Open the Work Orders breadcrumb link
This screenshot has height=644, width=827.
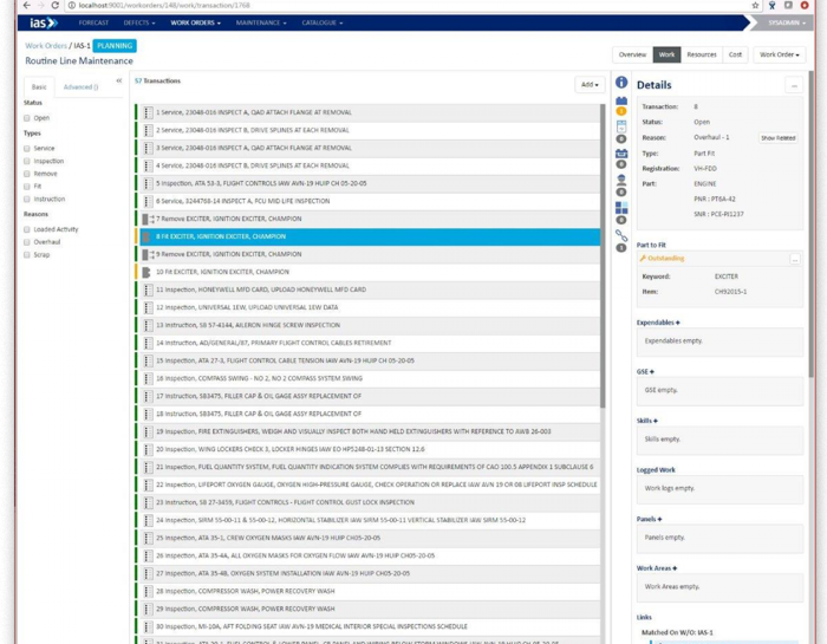(46, 46)
